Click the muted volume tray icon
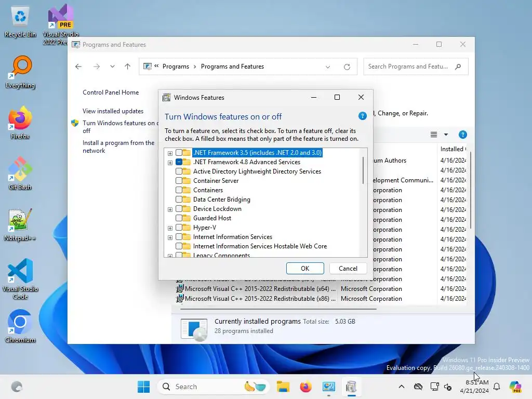Viewport: 532px width, 399px height. click(448, 387)
